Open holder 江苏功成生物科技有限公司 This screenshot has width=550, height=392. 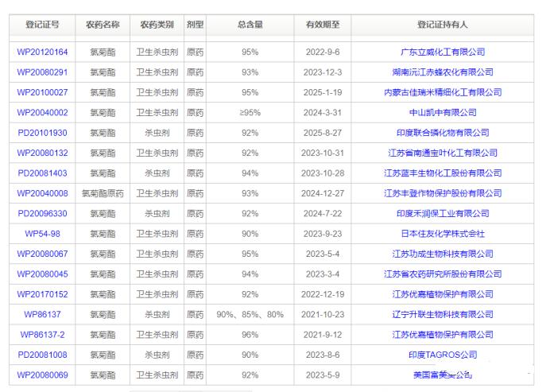tap(443, 254)
